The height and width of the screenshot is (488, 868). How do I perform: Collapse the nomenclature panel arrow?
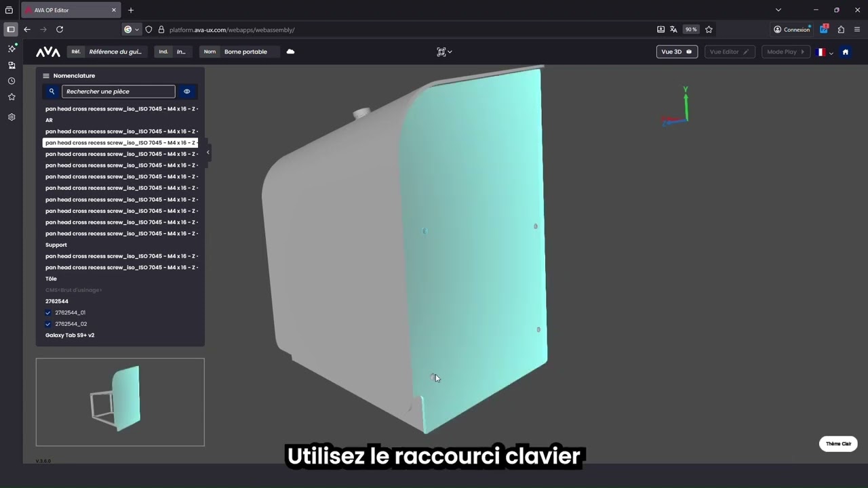point(208,152)
